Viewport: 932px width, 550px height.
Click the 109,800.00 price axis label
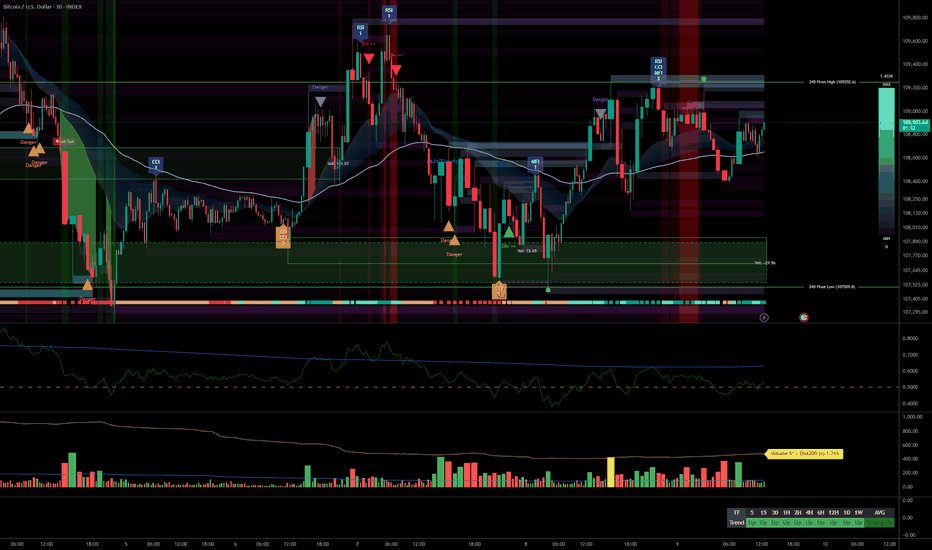coord(915,18)
